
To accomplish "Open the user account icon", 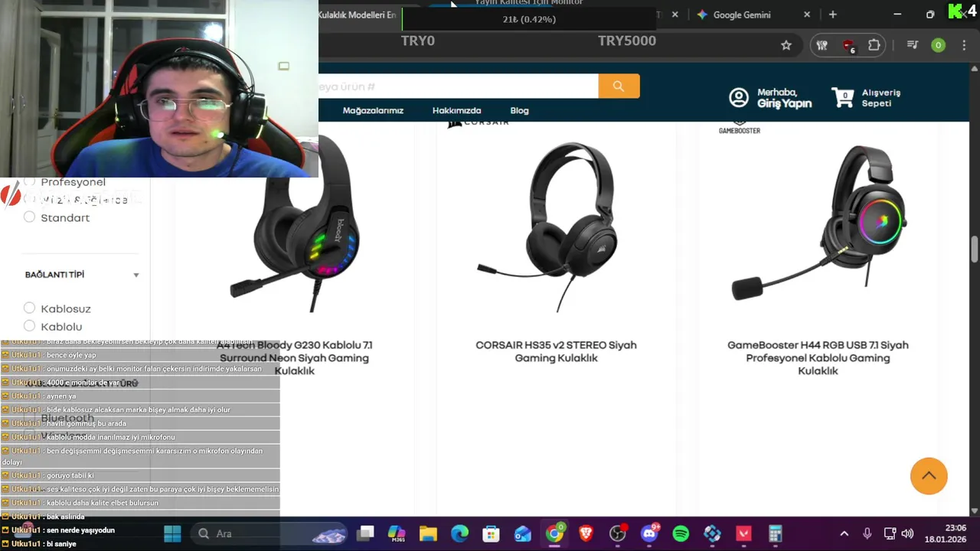I will click(739, 97).
